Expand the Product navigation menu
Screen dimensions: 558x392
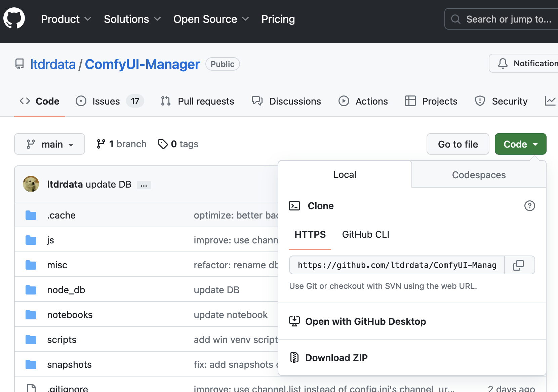pyautogui.click(x=66, y=19)
